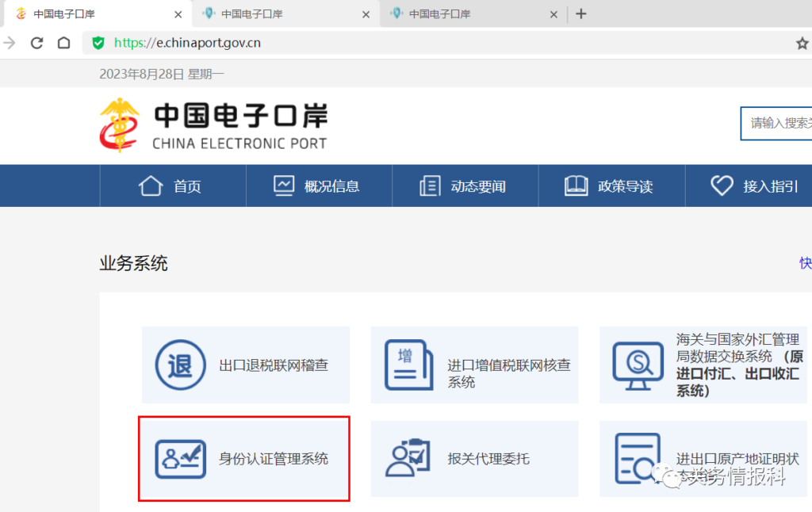Open 海关与国家外汇管理局数据交换系统

coord(703,365)
